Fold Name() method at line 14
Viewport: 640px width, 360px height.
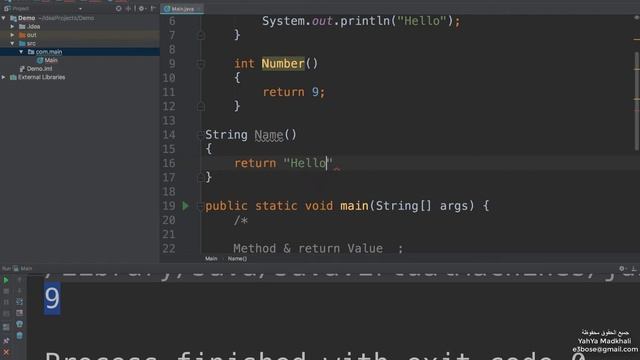pyautogui.click(x=200, y=135)
